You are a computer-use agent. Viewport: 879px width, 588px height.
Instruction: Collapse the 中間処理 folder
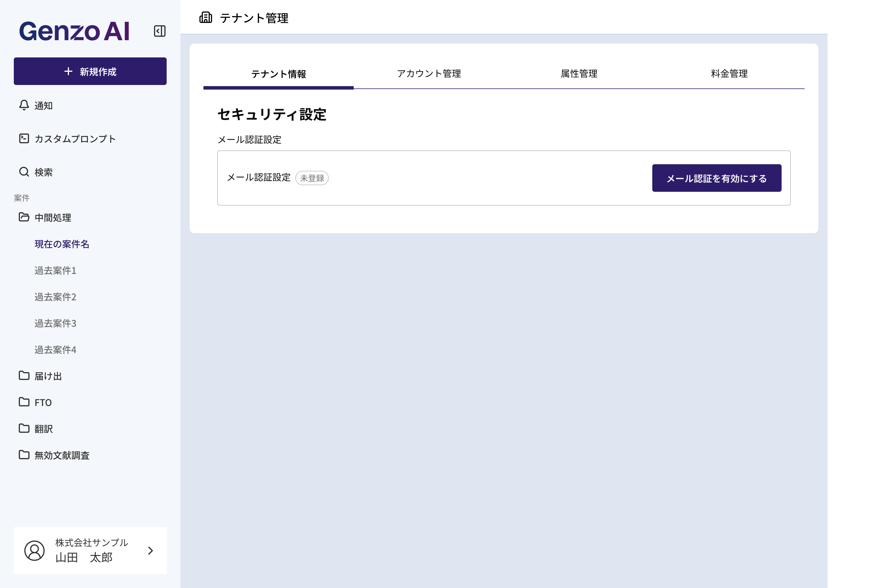tap(53, 218)
